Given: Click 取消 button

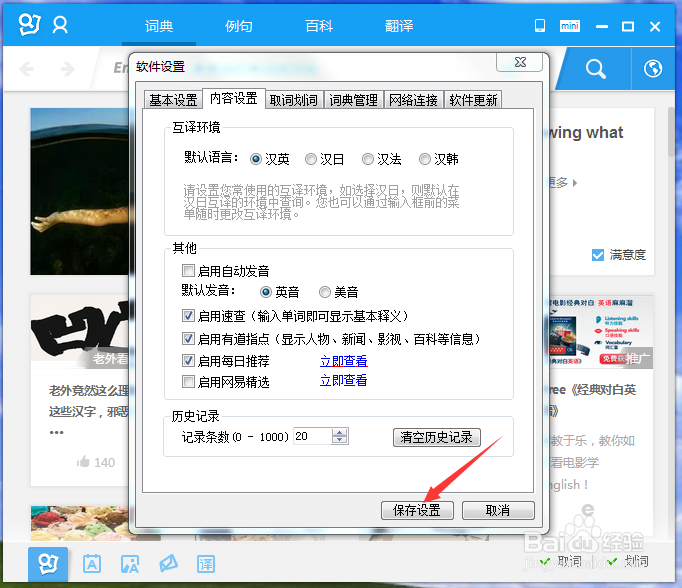Looking at the screenshot, I should click(498, 510).
